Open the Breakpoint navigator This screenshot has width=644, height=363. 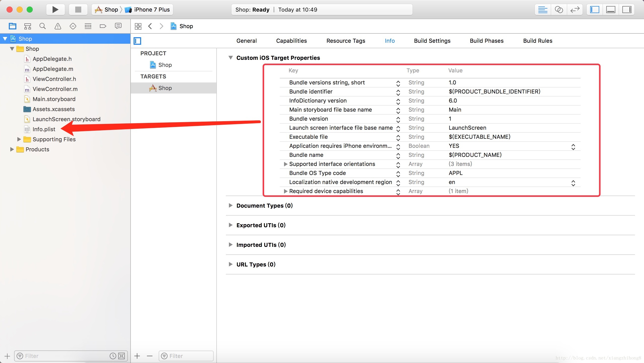[x=103, y=26]
